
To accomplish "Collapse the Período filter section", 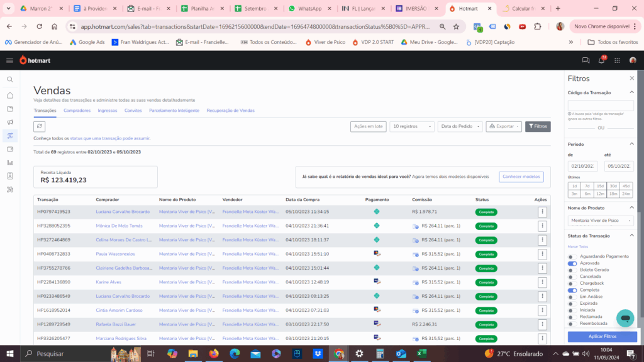I will 631,144.
